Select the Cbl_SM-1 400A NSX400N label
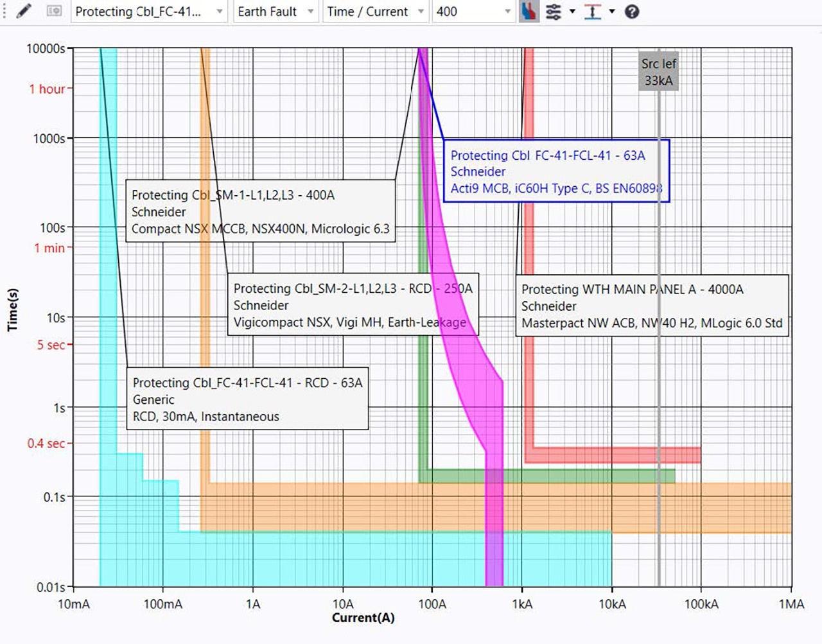Screen dimensions: 822x644 click(260, 211)
